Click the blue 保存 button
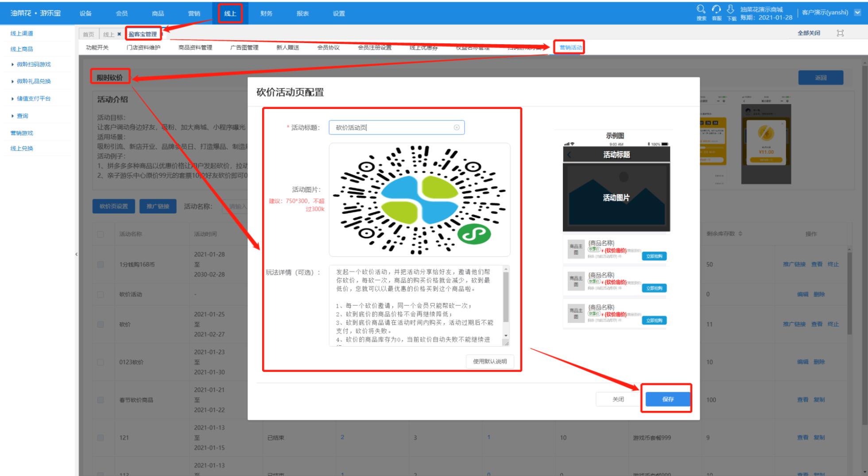 tap(668, 399)
